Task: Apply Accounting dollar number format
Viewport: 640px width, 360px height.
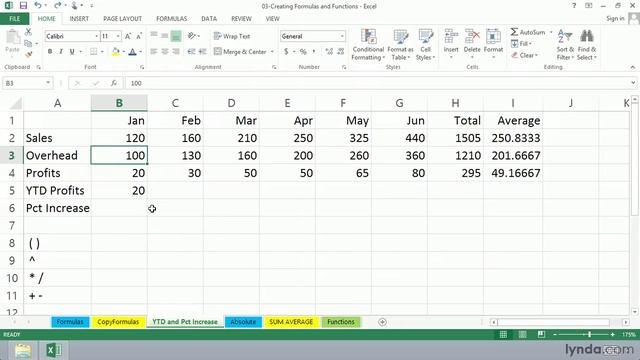Action: tap(286, 51)
